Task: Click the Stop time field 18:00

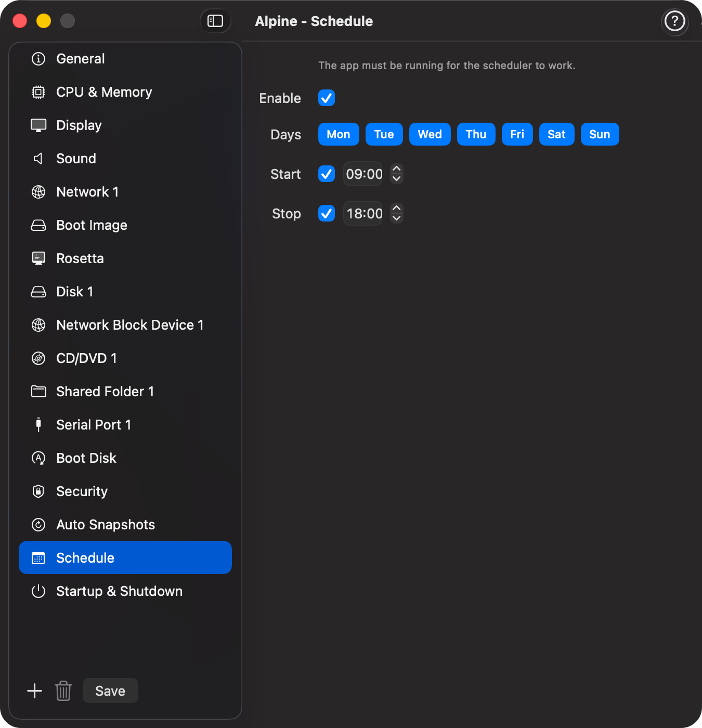Action: (363, 213)
